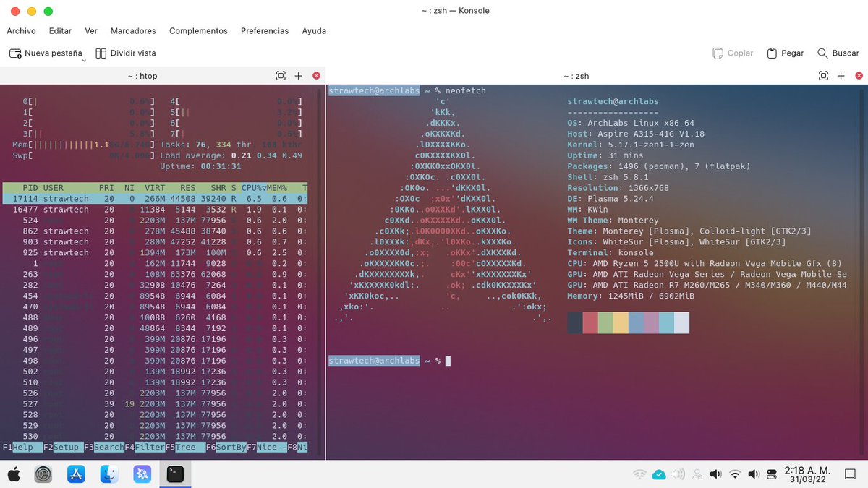868x488 pixels.
Task: Click the 'Load average' line in htop
Action: point(231,155)
